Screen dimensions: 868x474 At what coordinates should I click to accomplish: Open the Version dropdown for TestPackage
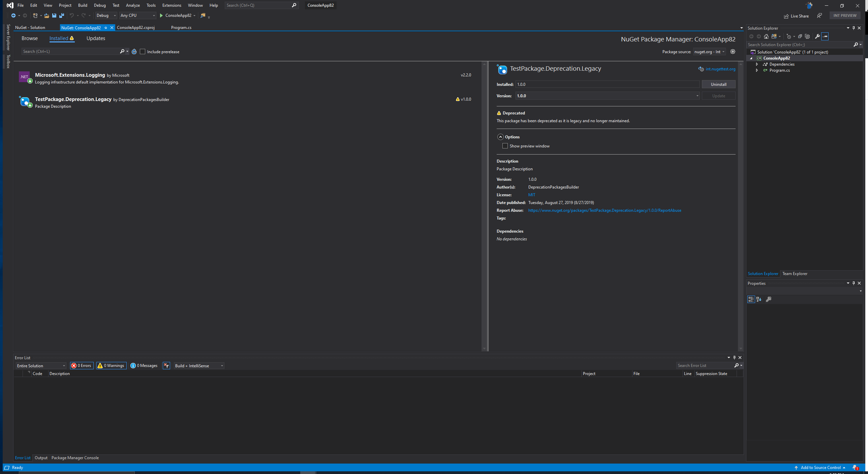697,96
